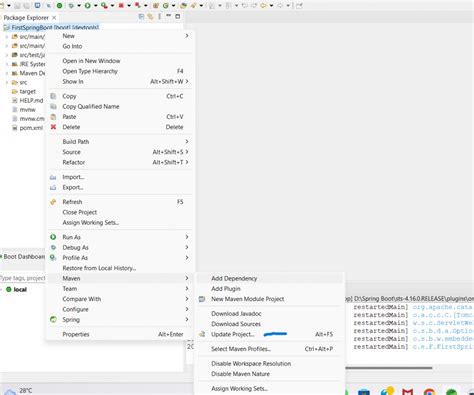Expand the Maven Dependencies node
474x395 pixels.
click(7, 73)
